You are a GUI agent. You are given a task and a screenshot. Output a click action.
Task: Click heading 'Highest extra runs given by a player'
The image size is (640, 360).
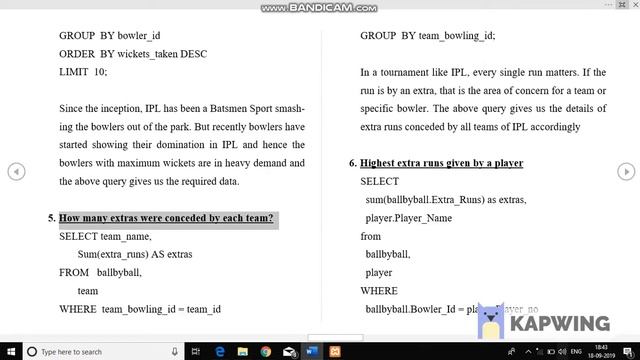click(x=441, y=163)
